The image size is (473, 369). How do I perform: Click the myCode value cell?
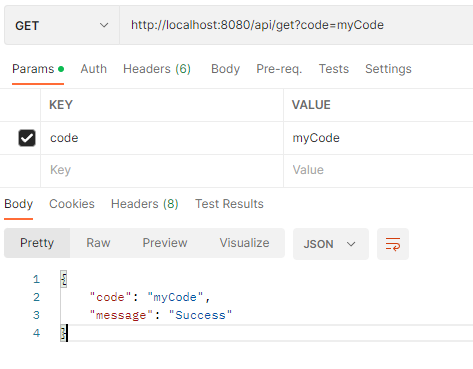click(378, 138)
